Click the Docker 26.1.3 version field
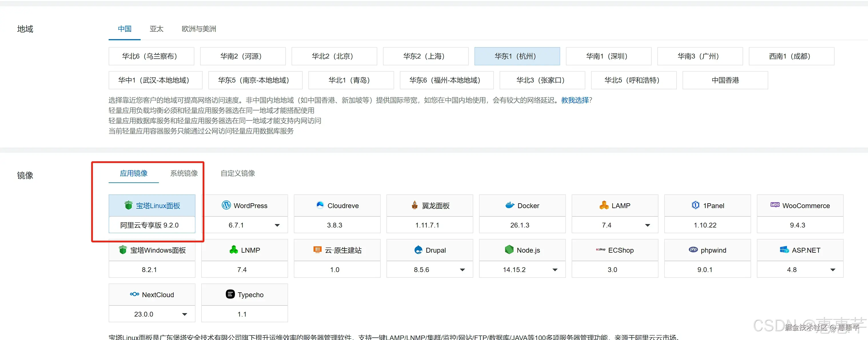Viewport: 868px width, 340px height. [x=522, y=225]
